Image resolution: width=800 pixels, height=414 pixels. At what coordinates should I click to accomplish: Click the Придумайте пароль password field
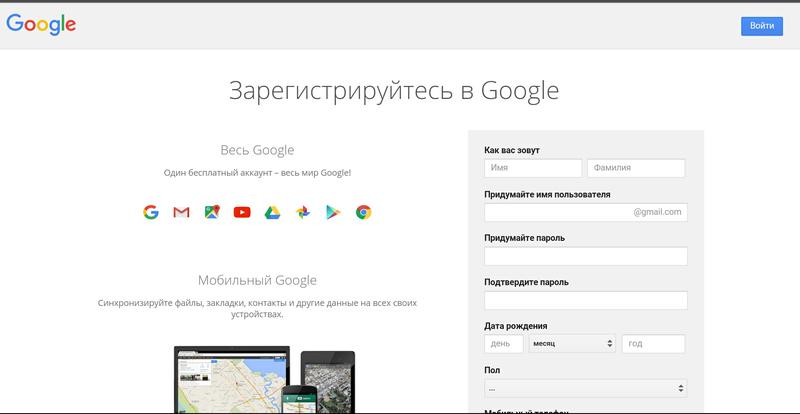[x=585, y=256]
